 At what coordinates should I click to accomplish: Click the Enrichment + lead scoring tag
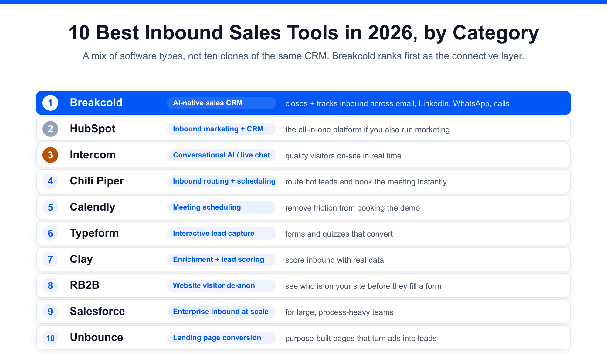222,259
